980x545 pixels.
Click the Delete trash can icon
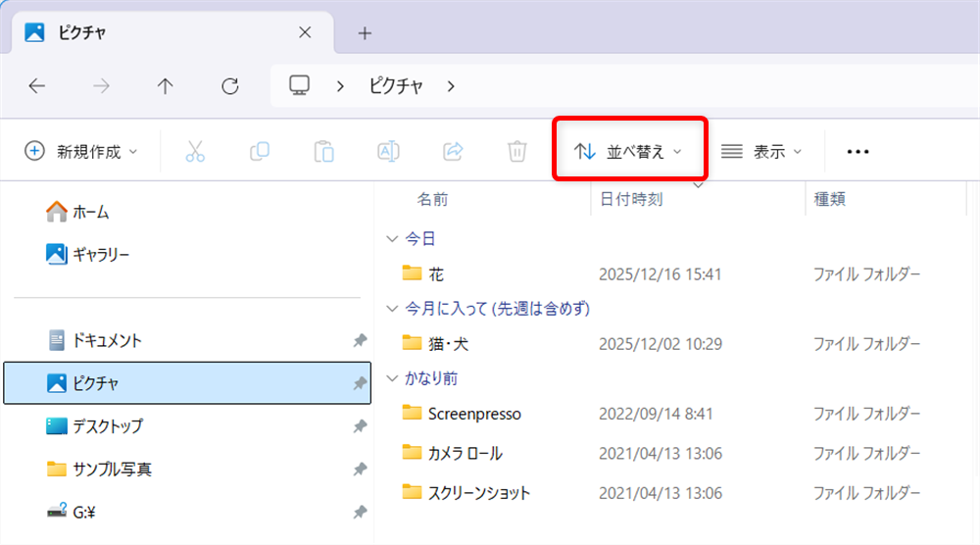(516, 151)
